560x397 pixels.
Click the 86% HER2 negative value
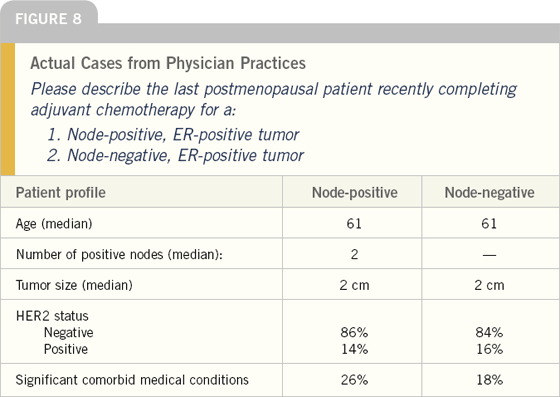pos(354,332)
